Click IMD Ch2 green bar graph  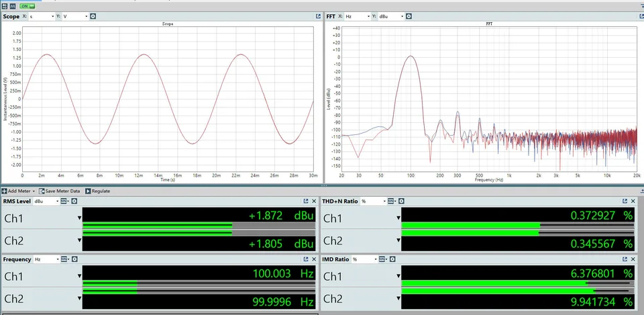point(497,291)
